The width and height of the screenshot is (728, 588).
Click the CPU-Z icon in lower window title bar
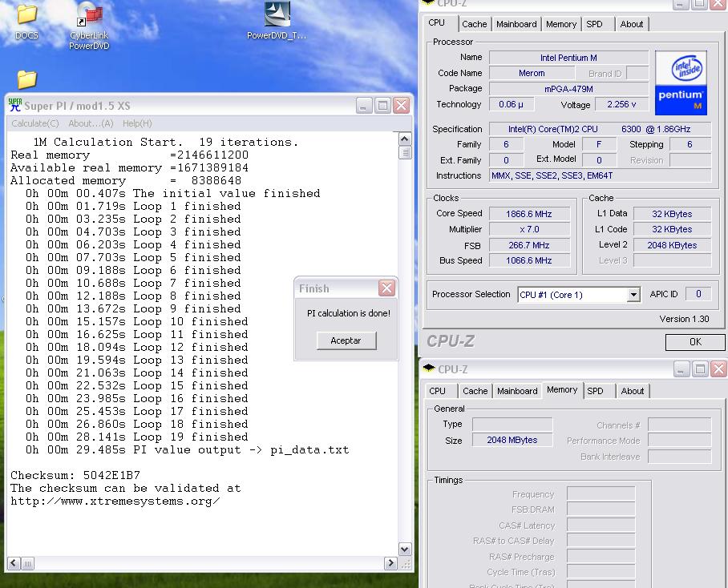click(x=429, y=369)
